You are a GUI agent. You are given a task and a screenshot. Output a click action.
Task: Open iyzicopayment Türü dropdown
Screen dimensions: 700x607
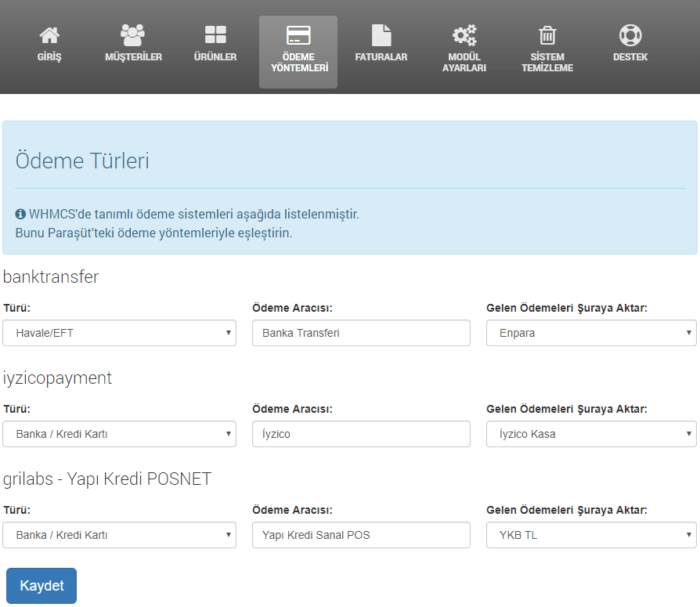click(x=119, y=434)
